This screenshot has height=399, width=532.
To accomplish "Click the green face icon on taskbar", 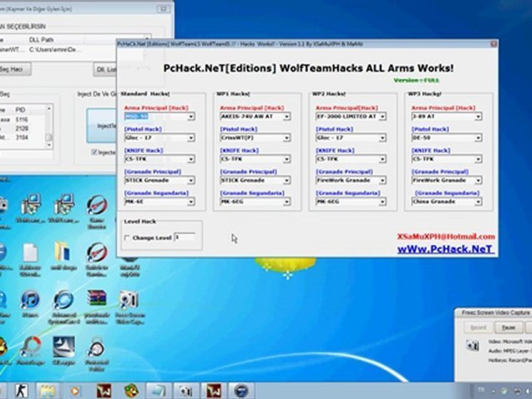I will 131,391.
